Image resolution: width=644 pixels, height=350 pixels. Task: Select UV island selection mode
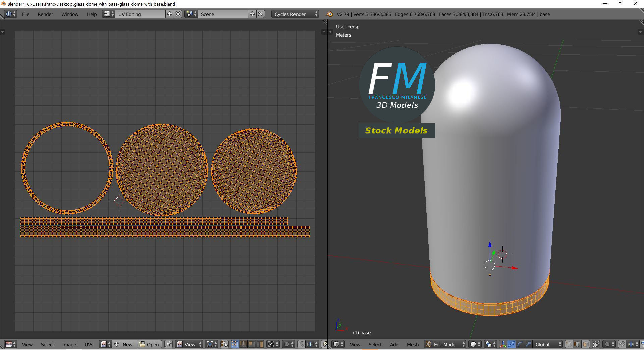click(260, 344)
